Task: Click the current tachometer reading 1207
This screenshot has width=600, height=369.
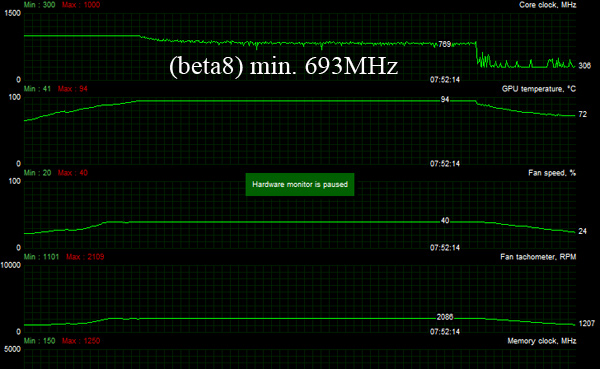Action: click(x=587, y=324)
